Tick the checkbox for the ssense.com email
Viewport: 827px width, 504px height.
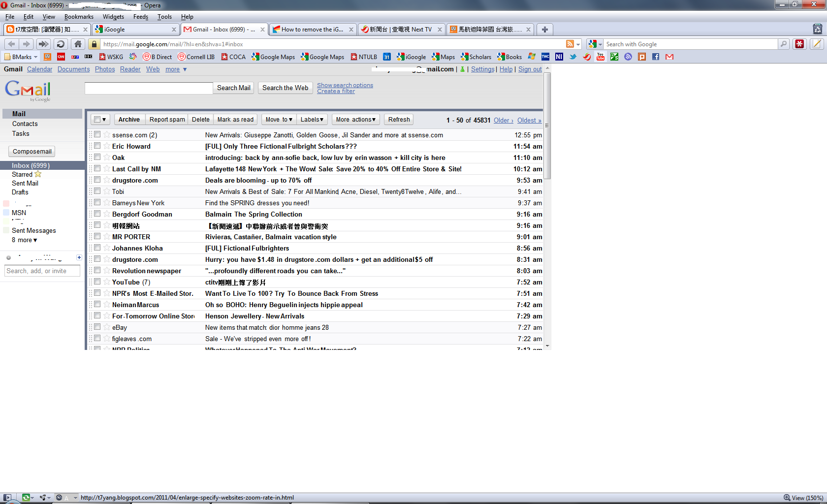pyautogui.click(x=97, y=134)
